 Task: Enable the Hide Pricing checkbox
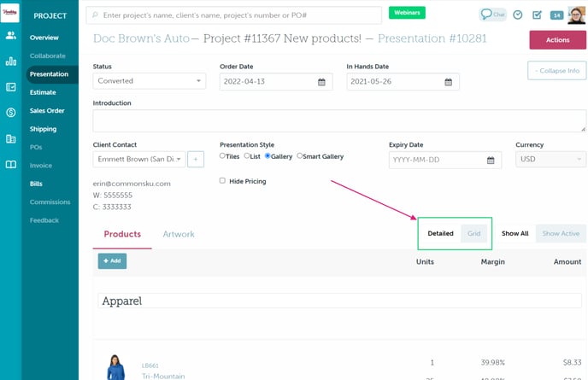tap(223, 181)
